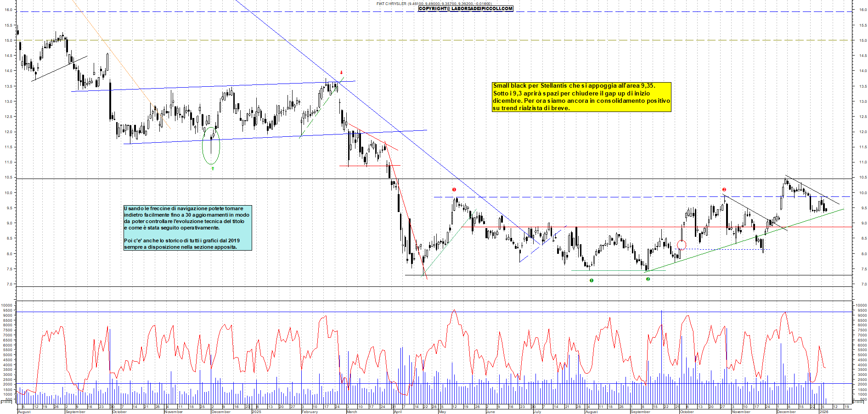The image size is (868, 414).
Task: Click the small red circle near October
Action: [682, 245]
